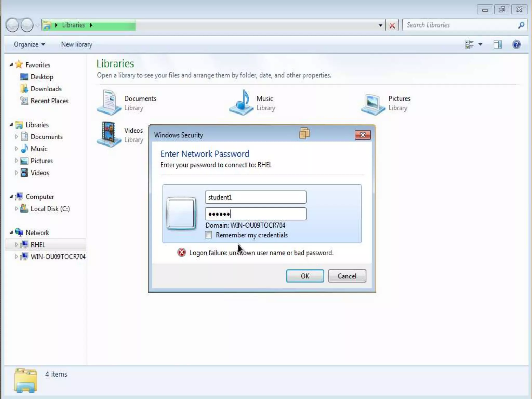Click New library toolbar item
The image size is (532, 399).
[77, 44]
